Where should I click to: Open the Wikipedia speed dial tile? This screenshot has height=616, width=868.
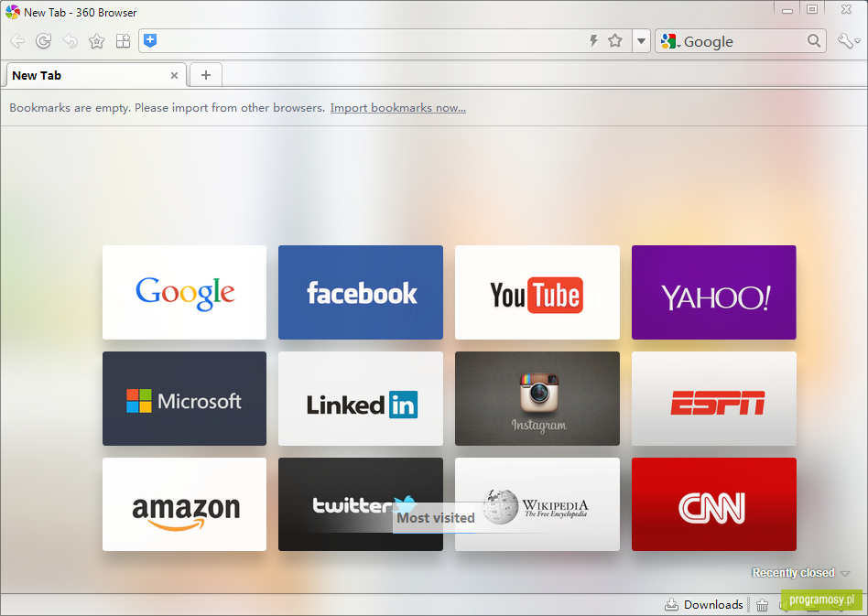click(537, 504)
